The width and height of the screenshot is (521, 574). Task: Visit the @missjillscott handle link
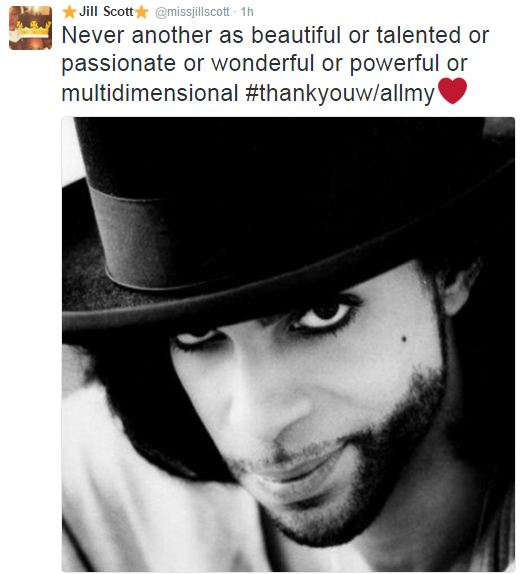[x=192, y=12]
